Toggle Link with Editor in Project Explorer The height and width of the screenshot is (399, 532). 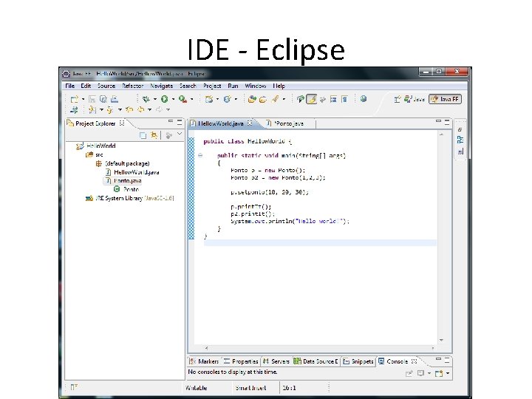point(154,135)
